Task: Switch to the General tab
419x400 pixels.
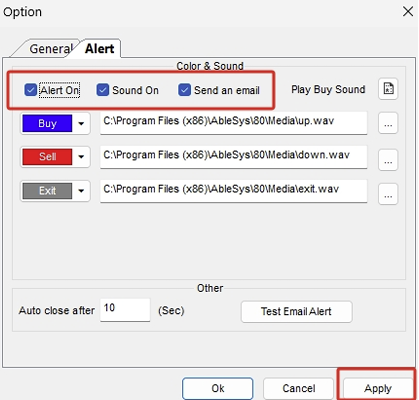Action: tap(50, 49)
